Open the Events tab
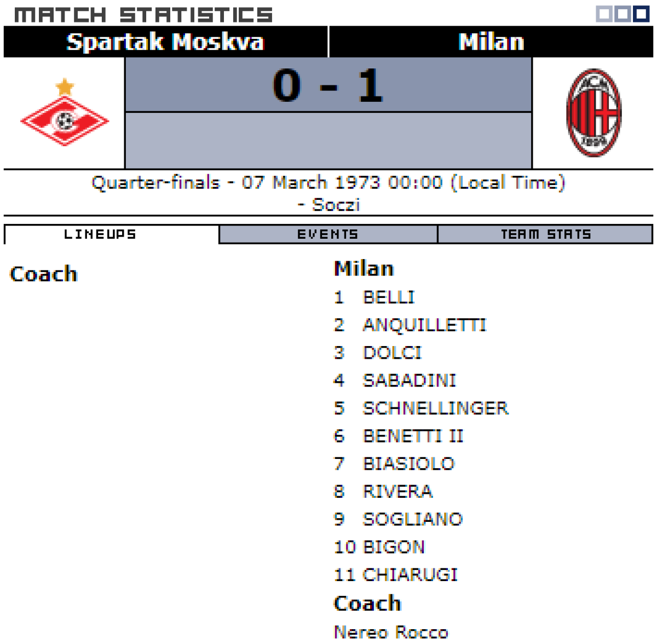The width and height of the screenshot is (657, 644). (x=328, y=234)
